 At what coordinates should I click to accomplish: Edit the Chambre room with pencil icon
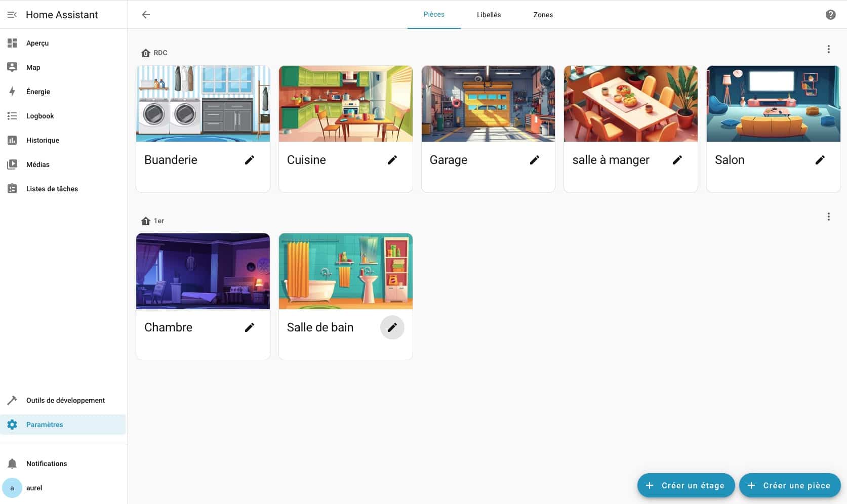250,327
